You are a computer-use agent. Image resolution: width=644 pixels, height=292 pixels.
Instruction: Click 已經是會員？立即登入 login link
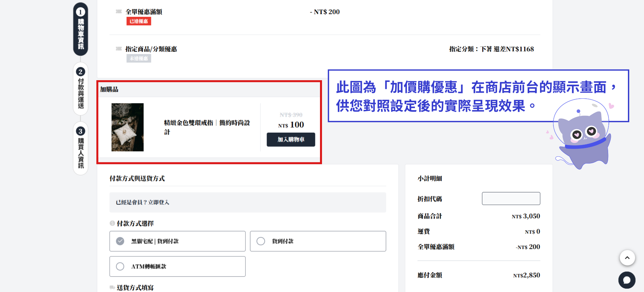pyautogui.click(x=143, y=202)
